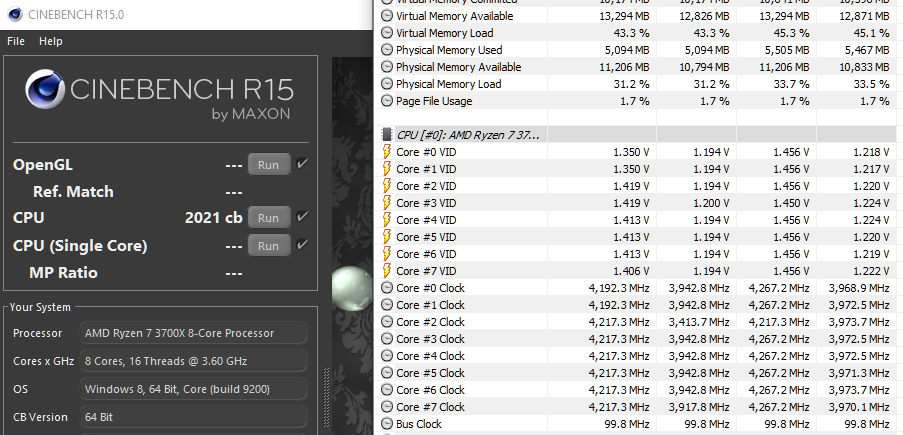This screenshot has height=435, width=903.
Task: Run the OpenGL benchmark
Action: tap(268, 164)
